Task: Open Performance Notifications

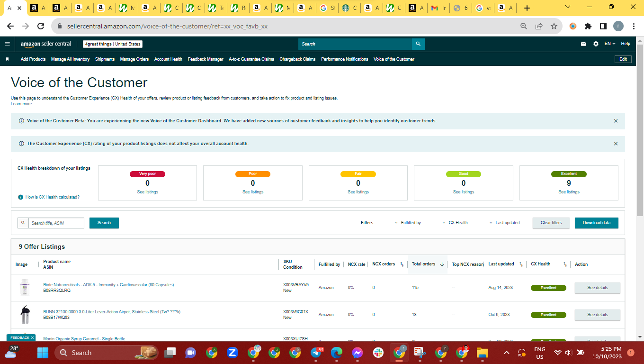Action: pyautogui.click(x=345, y=59)
